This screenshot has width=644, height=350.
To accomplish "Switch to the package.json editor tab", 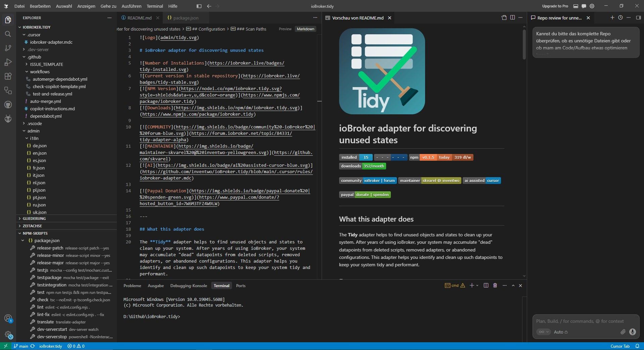I will [x=186, y=18].
